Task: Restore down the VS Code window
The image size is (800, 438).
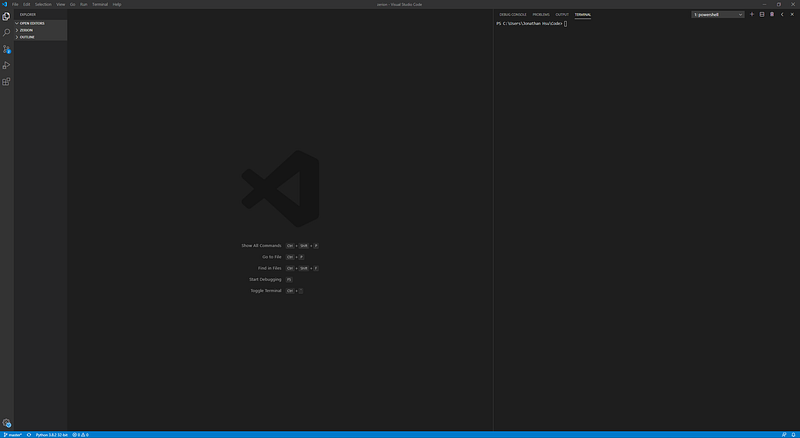Action: (x=779, y=4)
